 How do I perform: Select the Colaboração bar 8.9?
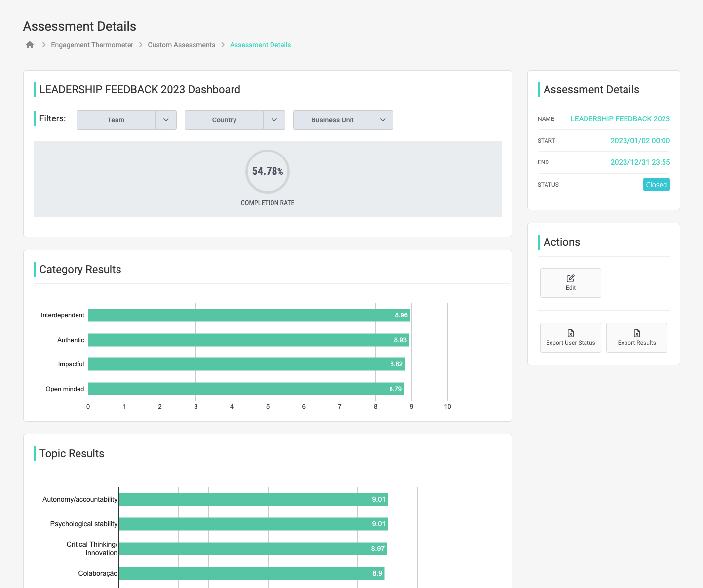pos(252,573)
